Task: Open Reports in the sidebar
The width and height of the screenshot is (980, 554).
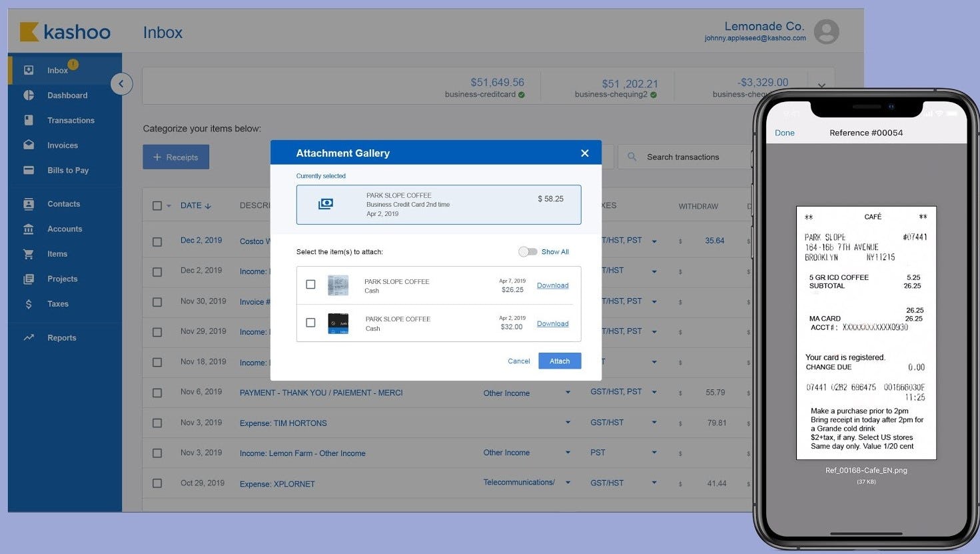Action: coord(62,338)
